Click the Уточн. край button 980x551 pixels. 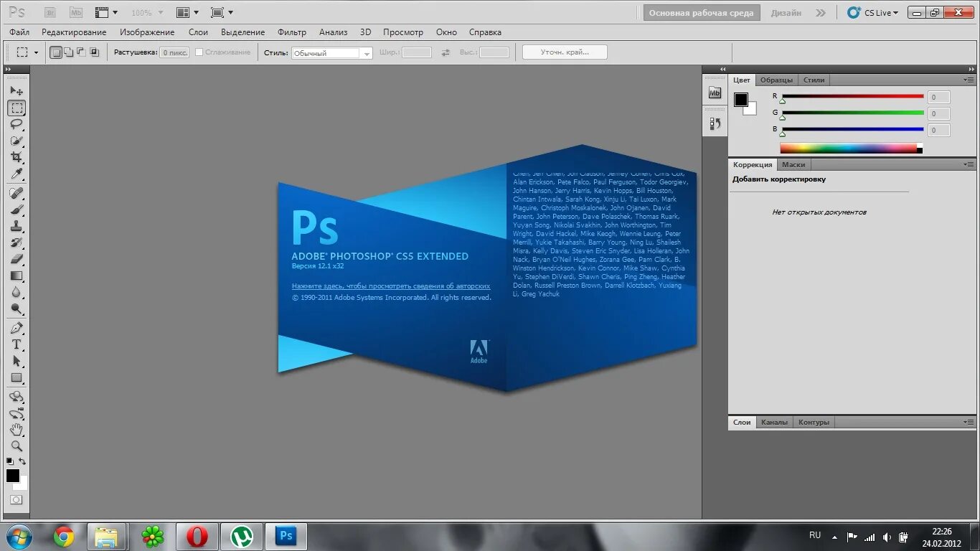click(x=565, y=52)
